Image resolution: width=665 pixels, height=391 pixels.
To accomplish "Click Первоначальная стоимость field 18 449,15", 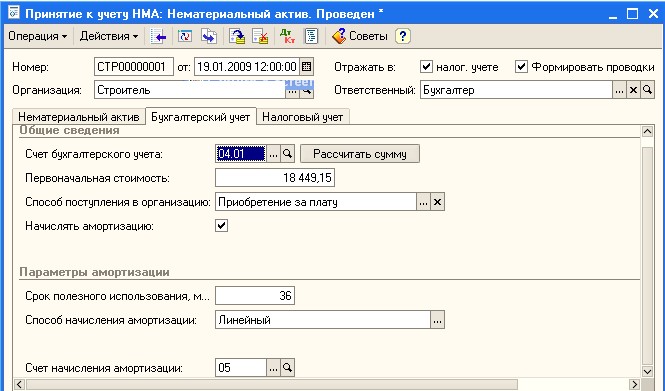I will 275,178.
